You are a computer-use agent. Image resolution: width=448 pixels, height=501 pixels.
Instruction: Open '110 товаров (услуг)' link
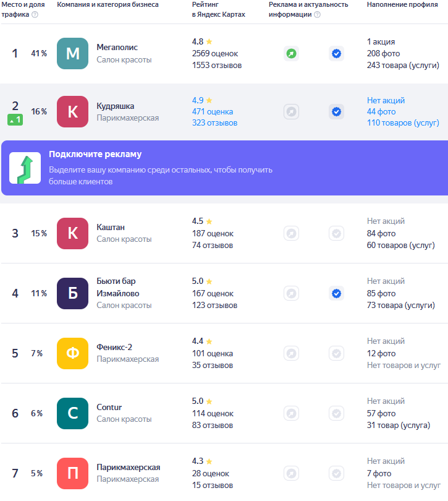[x=403, y=123]
